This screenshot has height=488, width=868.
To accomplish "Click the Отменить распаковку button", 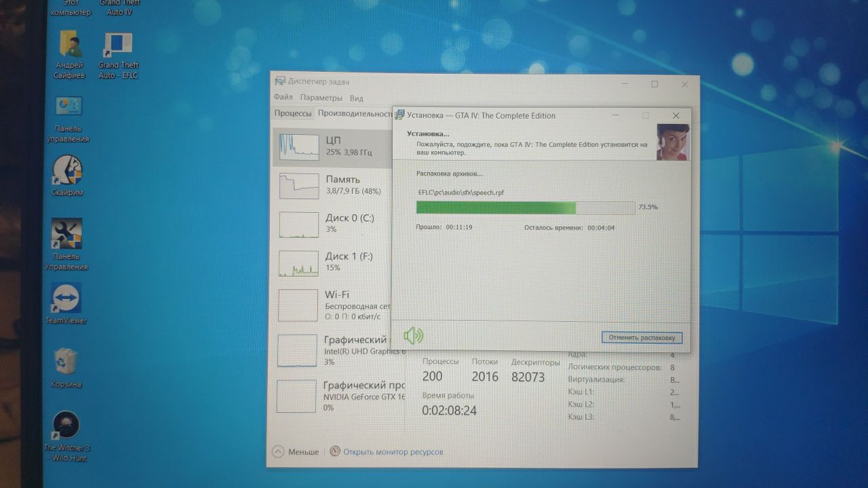I will [642, 338].
